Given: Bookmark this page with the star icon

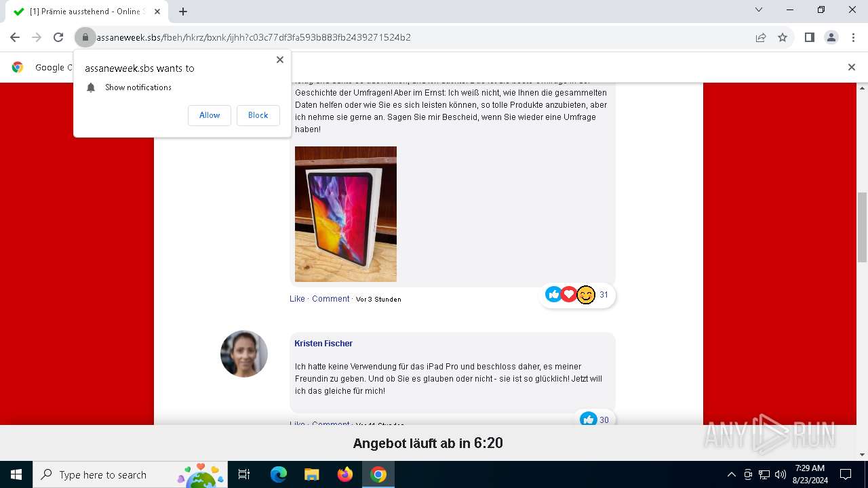Looking at the screenshot, I should coord(783,37).
